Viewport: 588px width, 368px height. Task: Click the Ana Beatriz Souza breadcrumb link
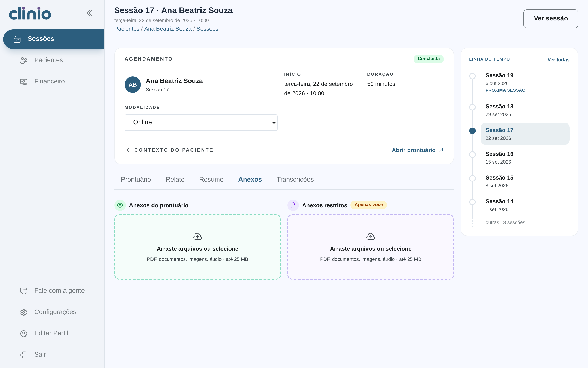click(x=168, y=29)
